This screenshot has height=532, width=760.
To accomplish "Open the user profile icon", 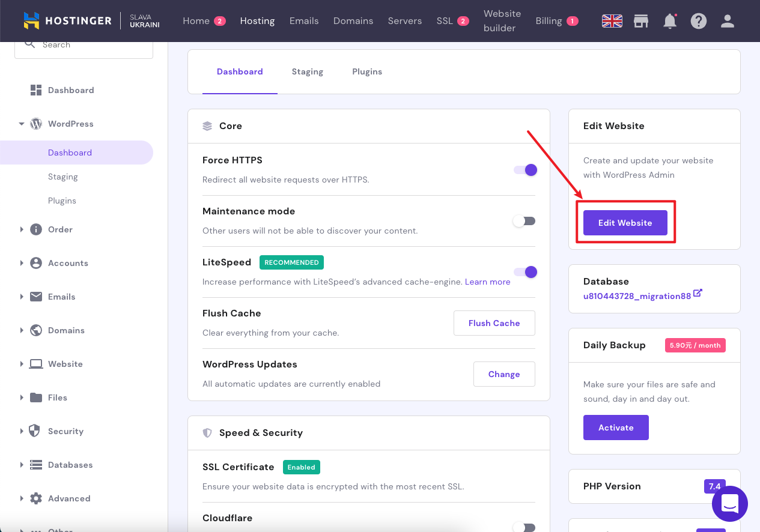I will pyautogui.click(x=728, y=21).
